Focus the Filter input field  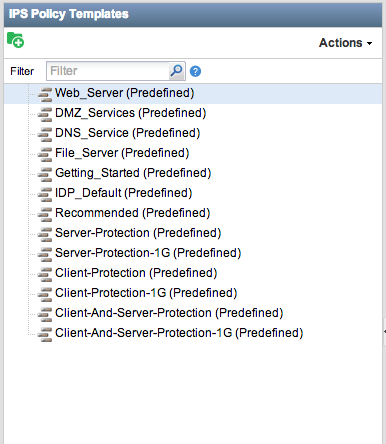108,71
